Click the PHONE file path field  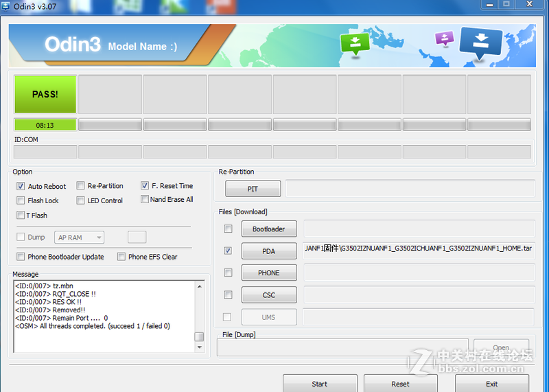pos(419,273)
